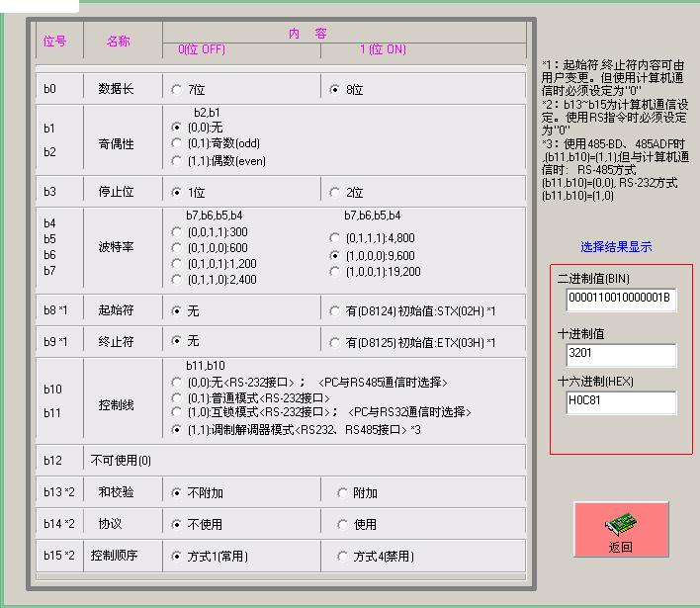The width and height of the screenshot is (700, 608).
Task: Select 8位 data length option
Action: click(335, 90)
